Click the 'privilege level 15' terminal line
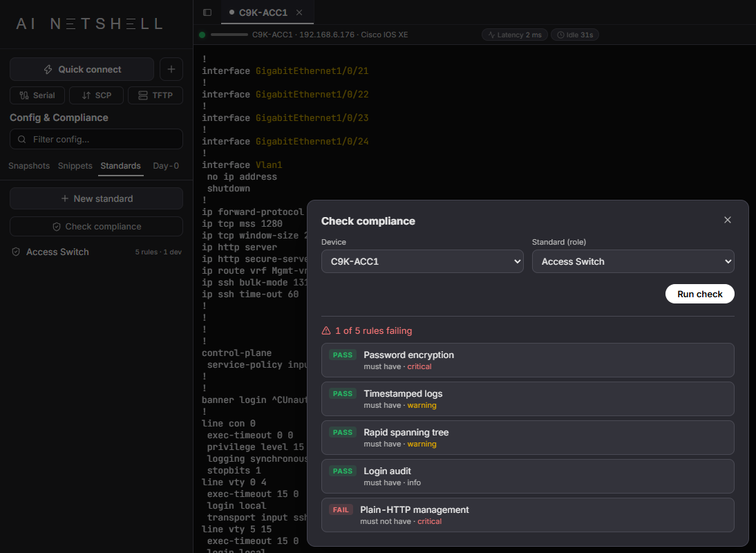756x553 pixels. [x=256, y=447]
